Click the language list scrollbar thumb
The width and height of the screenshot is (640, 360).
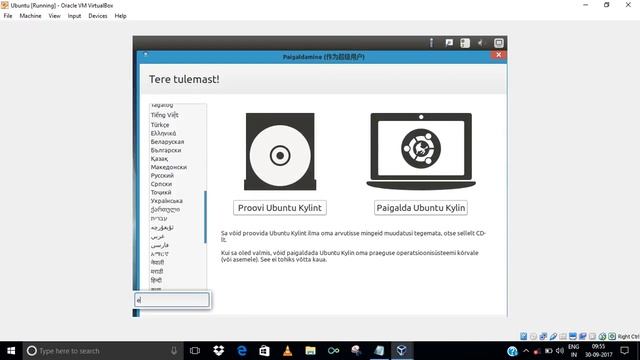tap(205, 217)
